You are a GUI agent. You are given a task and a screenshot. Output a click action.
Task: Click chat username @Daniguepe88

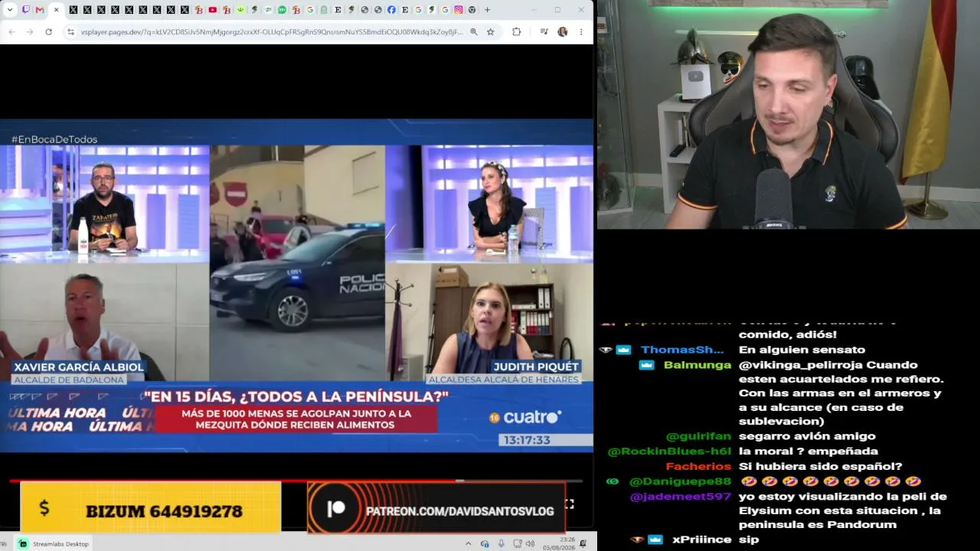coord(680,481)
